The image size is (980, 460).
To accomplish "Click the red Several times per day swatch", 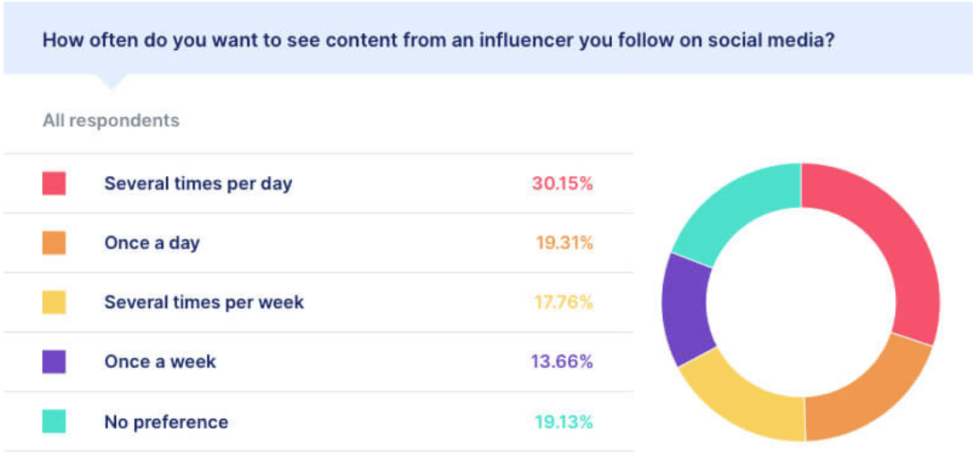I will (54, 184).
